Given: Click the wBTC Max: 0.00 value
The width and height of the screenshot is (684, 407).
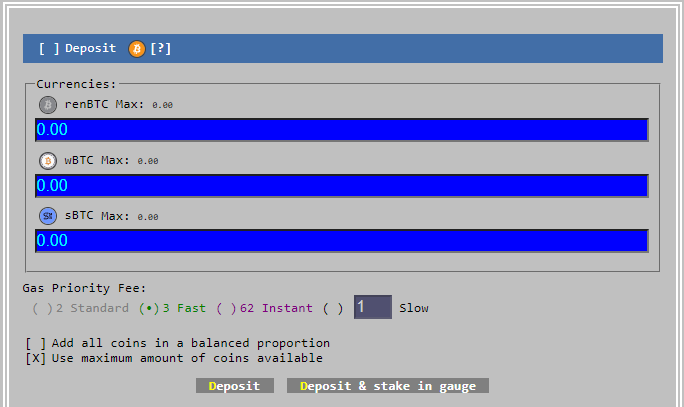Looking at the screenshot, I should coord(148,161).
